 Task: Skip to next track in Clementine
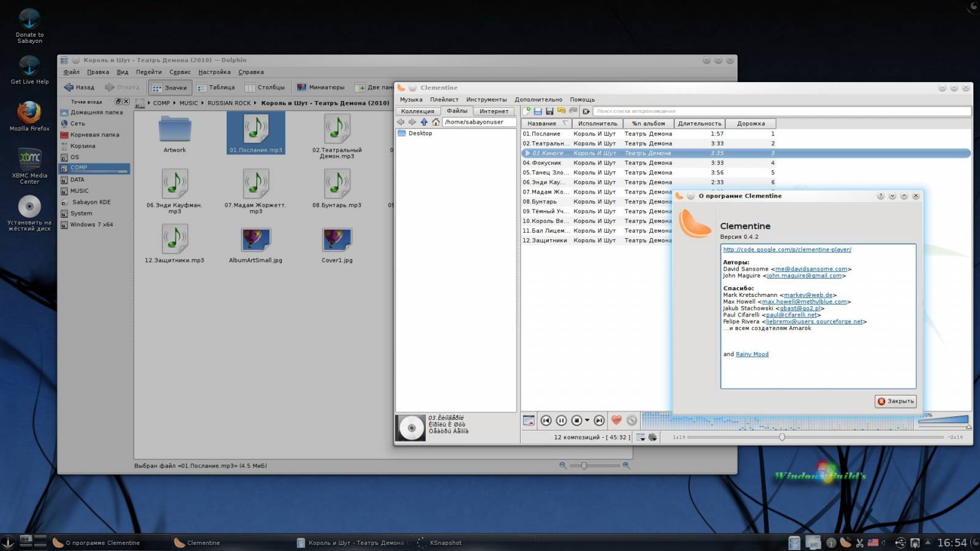point(599,420)
